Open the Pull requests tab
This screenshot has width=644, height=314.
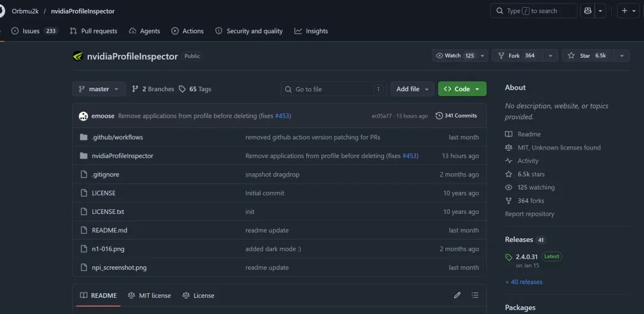pyautogui.click(x=94, y=31)
